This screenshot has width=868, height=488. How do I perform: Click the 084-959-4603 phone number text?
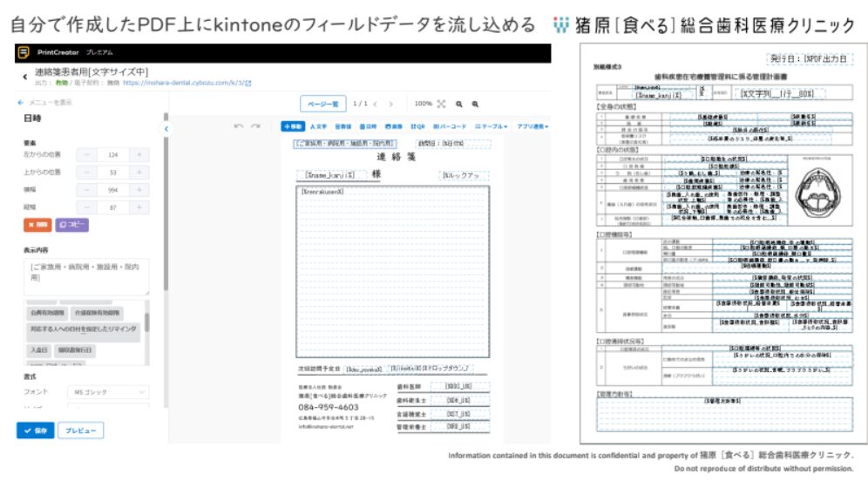329,407
